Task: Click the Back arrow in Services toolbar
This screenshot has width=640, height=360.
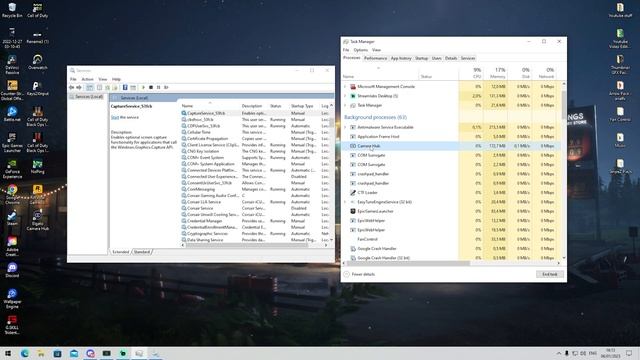Action: 72,87
